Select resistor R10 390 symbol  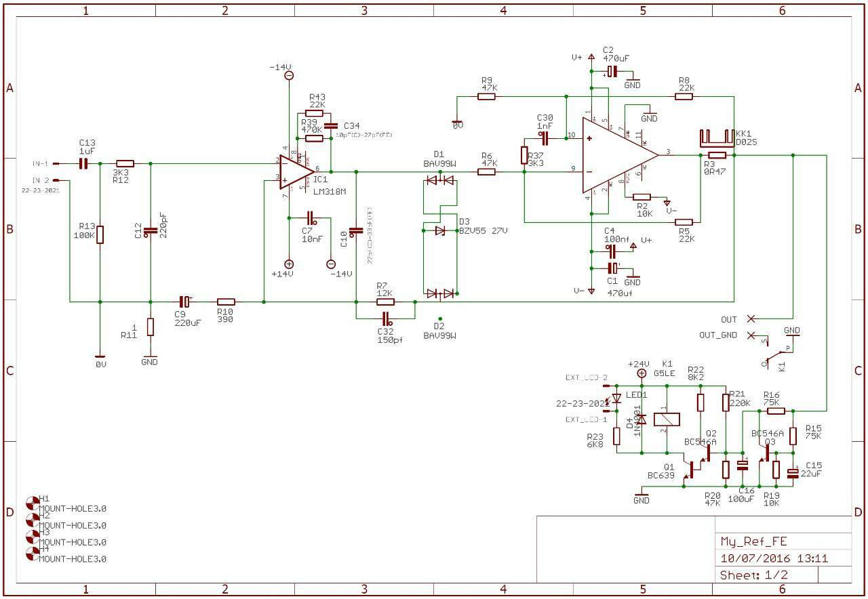[226, 302]
